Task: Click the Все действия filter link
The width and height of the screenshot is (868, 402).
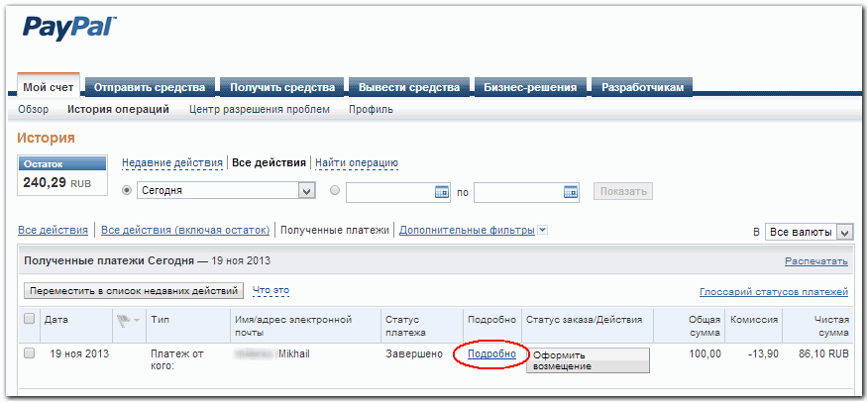Action: pos(54,230)
